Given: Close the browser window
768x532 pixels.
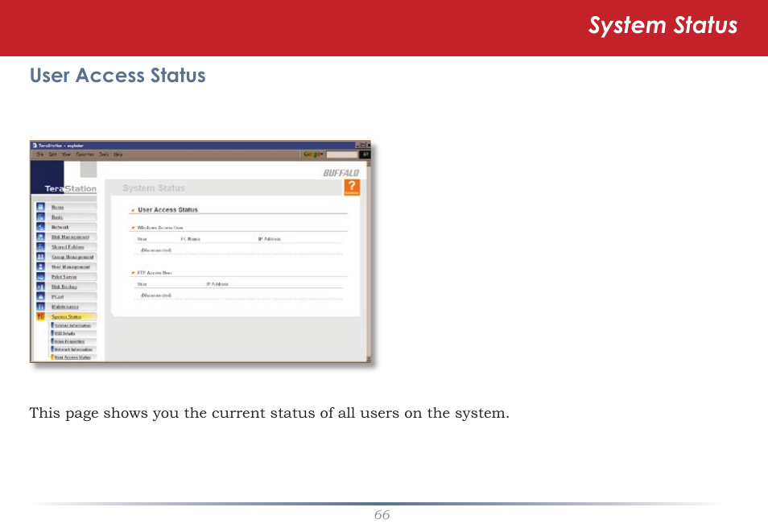Looking at the screenshot, I should [369, 146].
